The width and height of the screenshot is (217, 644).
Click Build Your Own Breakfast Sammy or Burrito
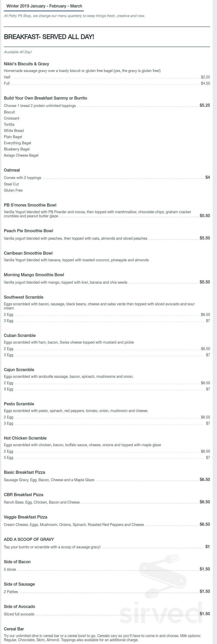pos(45,98)
